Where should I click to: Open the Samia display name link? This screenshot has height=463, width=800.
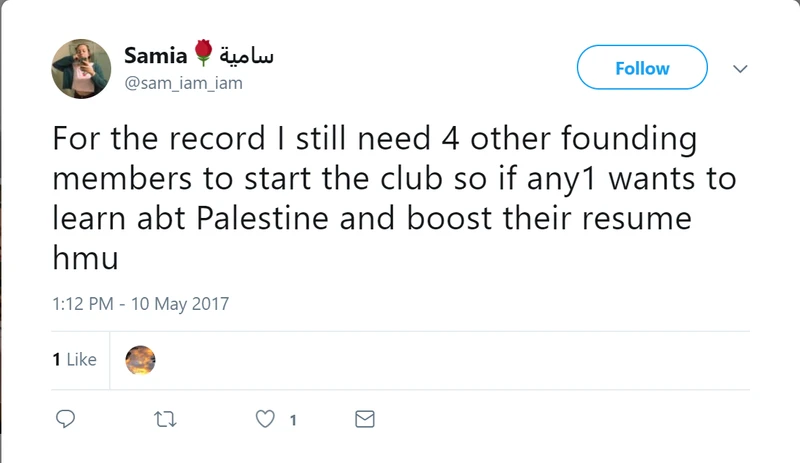(155, 57)
